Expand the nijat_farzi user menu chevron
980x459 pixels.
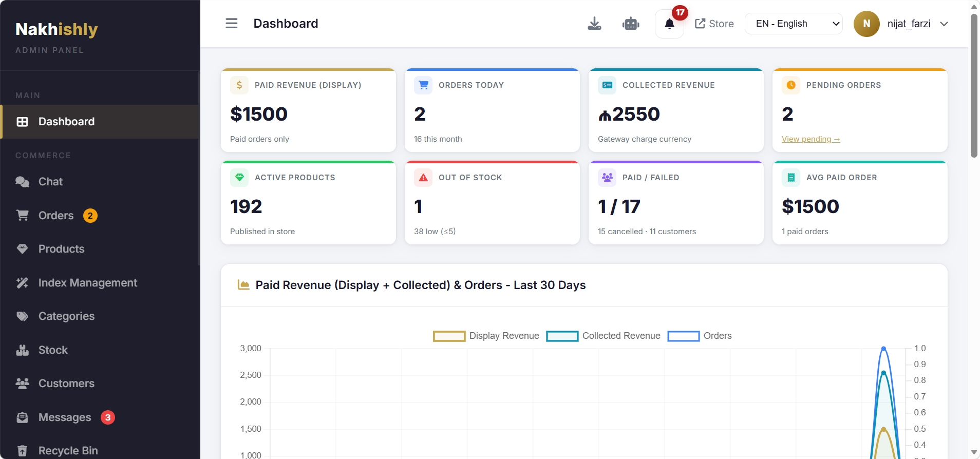pos(944,24)
